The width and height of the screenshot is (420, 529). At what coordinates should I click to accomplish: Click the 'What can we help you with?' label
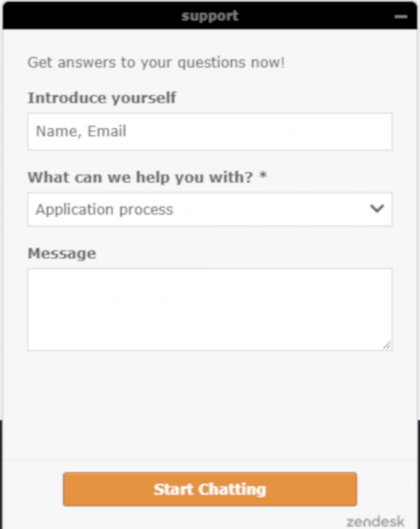141,177
